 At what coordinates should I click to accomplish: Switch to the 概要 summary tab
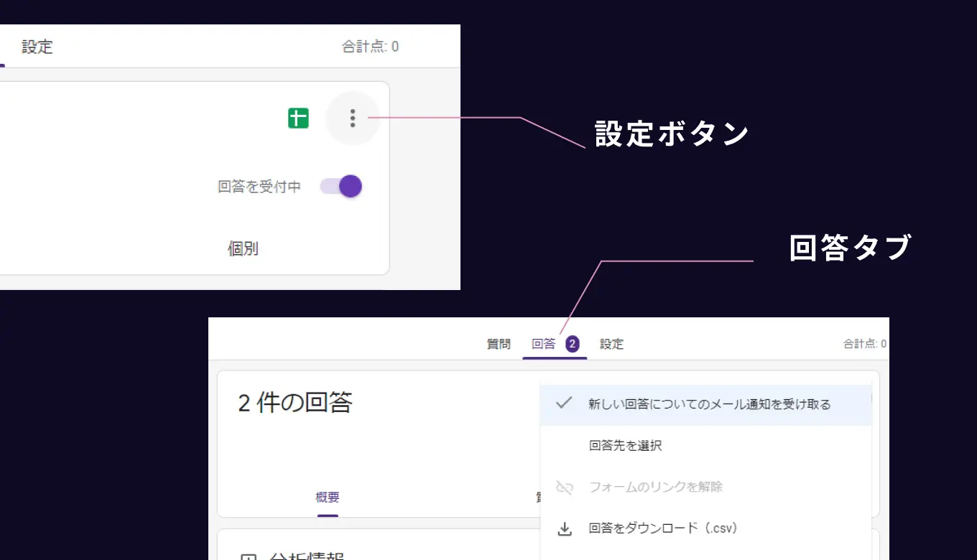click(328, 497)
